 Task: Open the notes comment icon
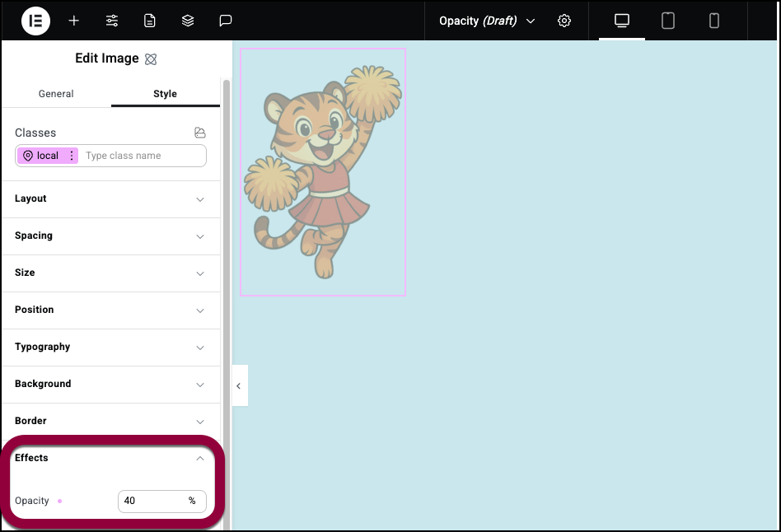point(226,21)
